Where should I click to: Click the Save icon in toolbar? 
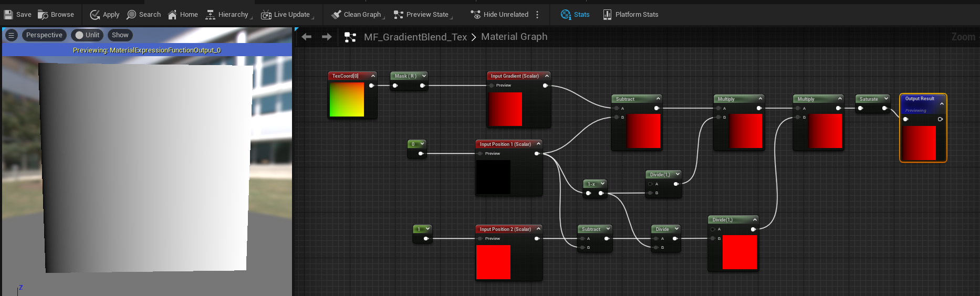pos(8,15)
